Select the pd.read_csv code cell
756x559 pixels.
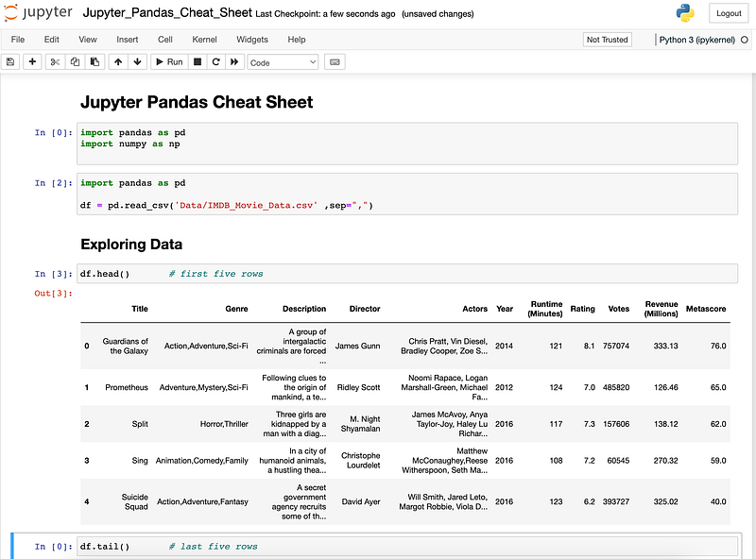click(x=407, y=194)
